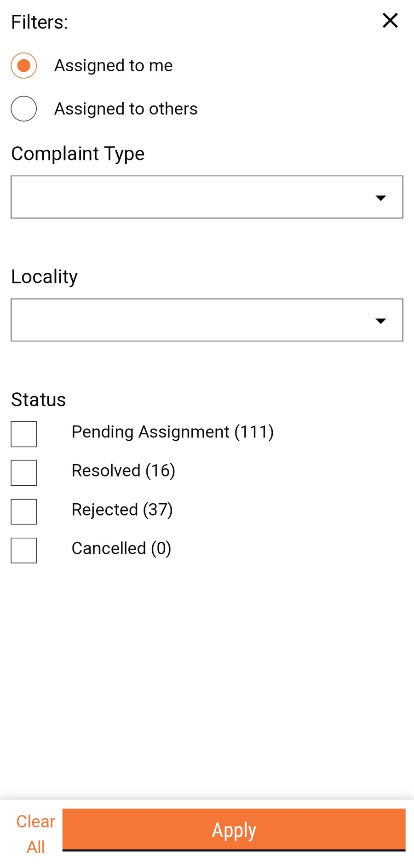Choose the 'Assigned to others' radio button

[24, 109]
